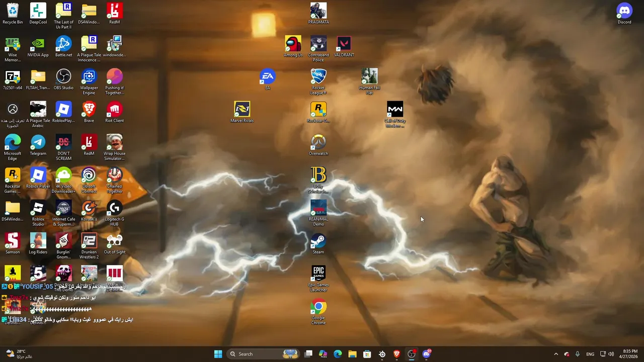Open the volume tray icon
This screenshot has height=362, width=644.
point(611,354)
